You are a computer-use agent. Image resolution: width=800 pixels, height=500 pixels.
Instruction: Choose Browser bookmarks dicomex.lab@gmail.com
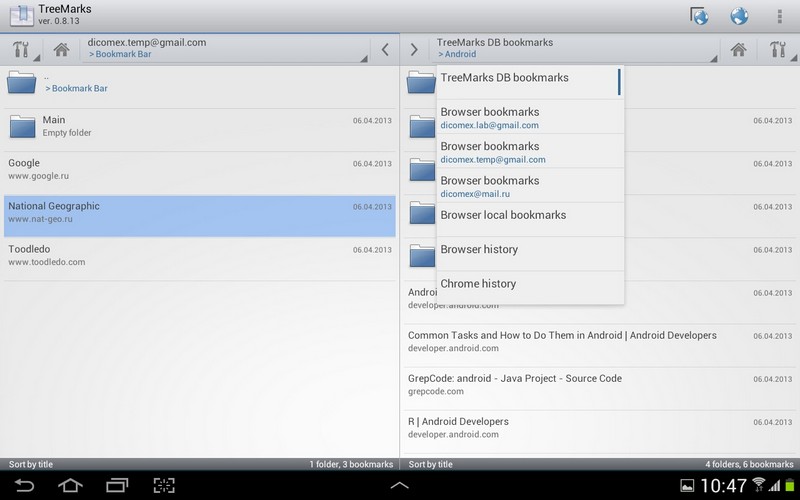(x=530, y=117)
